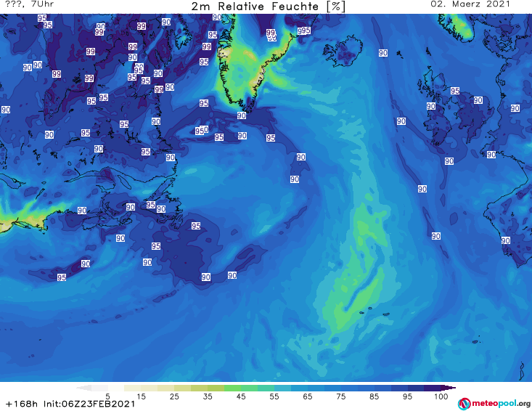Click the '90' contour label over Ireland

(x=431, y=106)
